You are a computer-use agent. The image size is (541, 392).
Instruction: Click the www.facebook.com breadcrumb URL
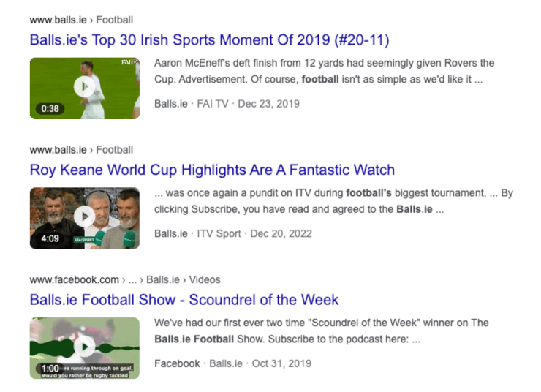[x=74, y=279]
